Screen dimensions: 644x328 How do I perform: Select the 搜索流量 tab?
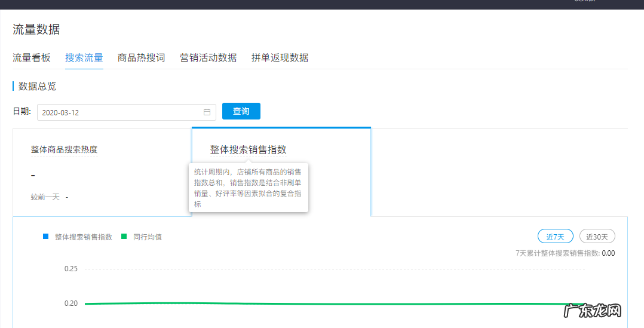84,57
